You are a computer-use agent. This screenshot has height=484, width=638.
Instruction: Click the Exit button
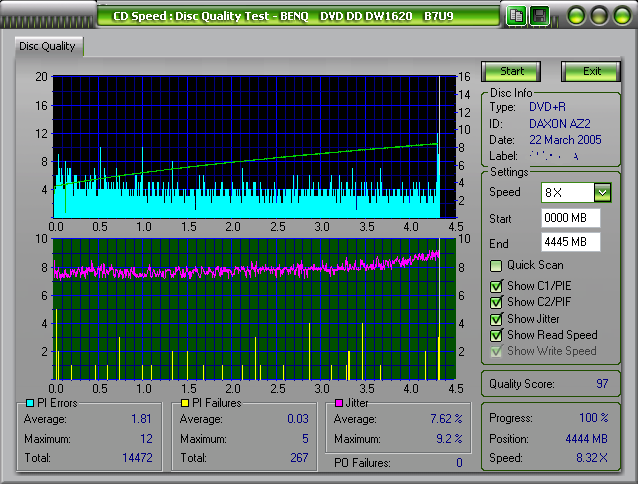click(591, 71)
